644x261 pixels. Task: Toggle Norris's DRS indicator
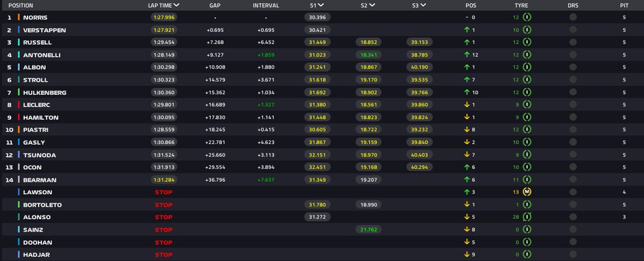point(573,17)
